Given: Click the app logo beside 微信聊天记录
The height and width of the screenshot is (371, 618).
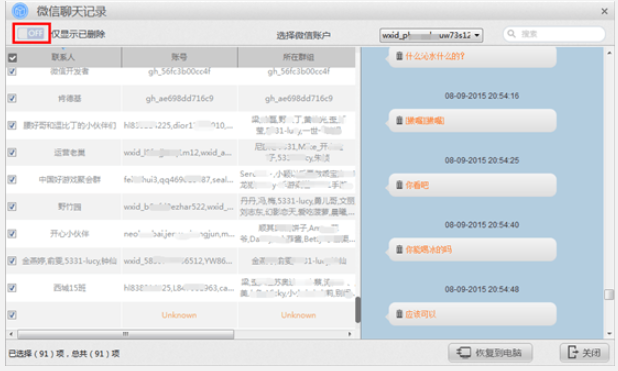Looking at the screenshot, I should click(20, 11).
